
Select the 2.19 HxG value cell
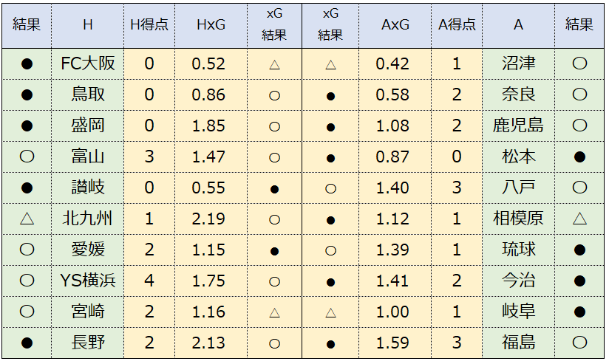[x=211, y=219]
